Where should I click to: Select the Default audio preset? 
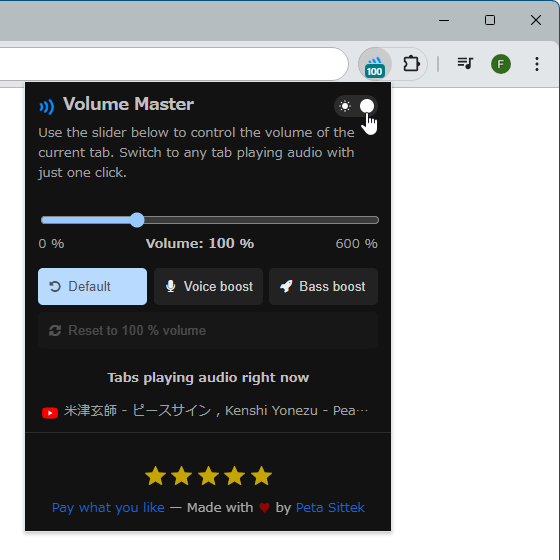(x=92, y=286)
